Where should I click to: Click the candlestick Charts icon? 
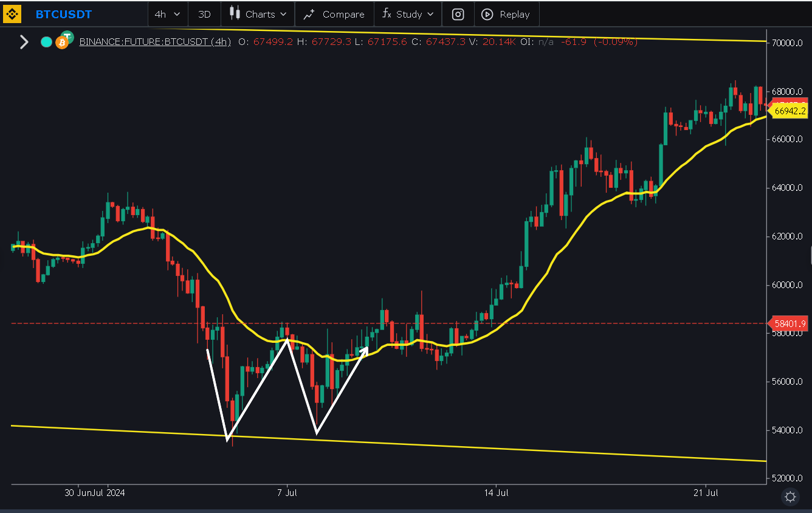[233, 14]
